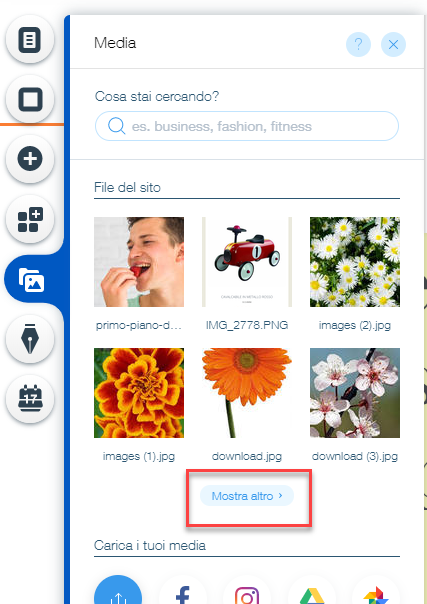This screenshot has width=427, height=604.
Task: Open the Add Apps grid icon
Action: coord(30,219)
